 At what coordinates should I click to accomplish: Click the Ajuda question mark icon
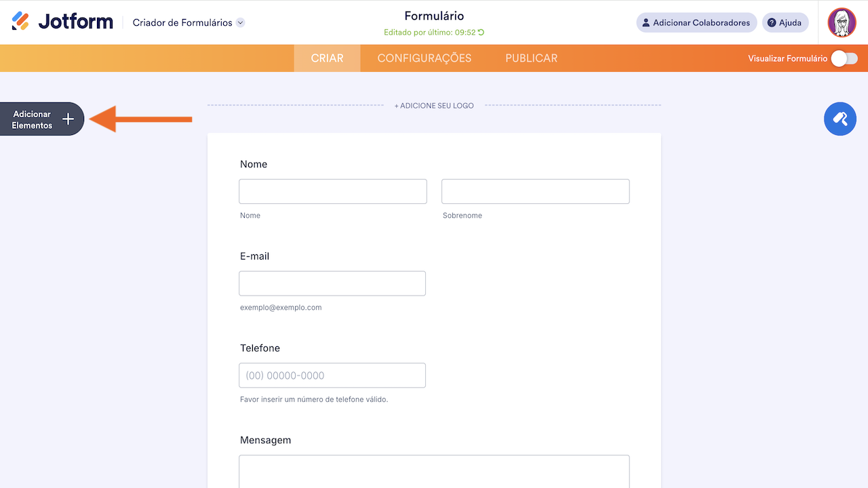[x=771, y=22]
